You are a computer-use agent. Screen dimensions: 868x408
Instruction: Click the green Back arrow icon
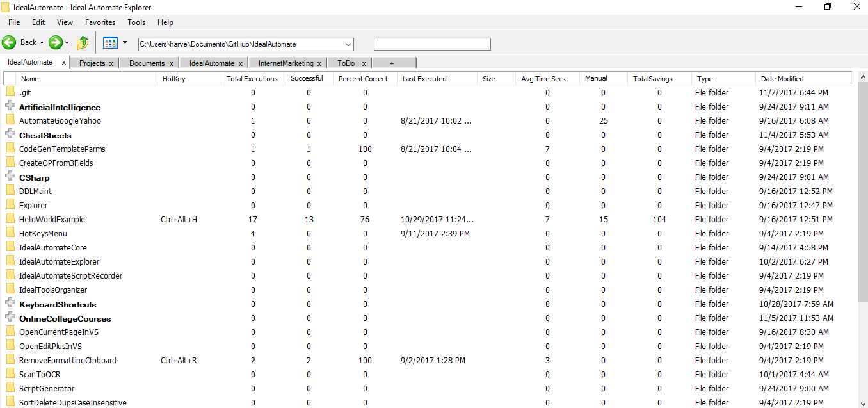(x=9, y=42)
